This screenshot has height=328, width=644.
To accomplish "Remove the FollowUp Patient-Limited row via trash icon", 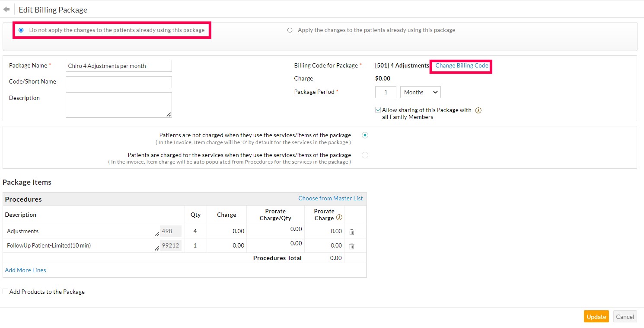I will (x=352, y=246).
